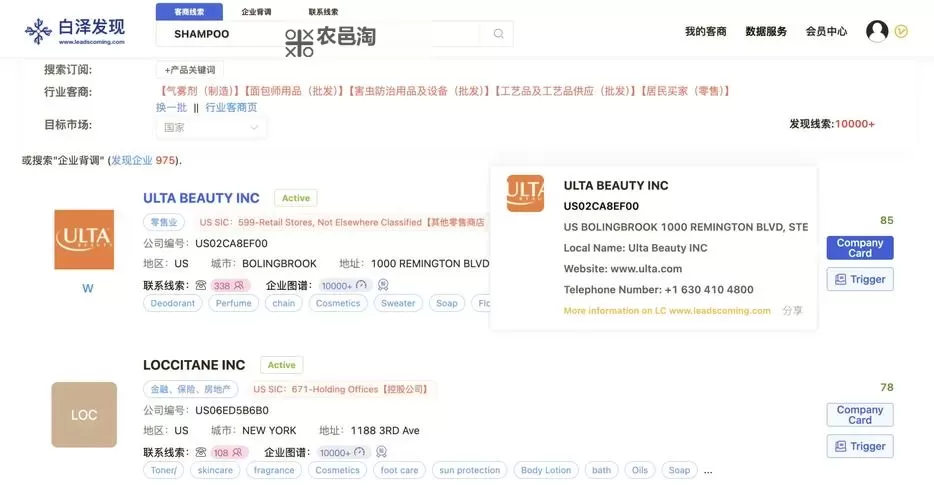Click ULTA's Company Card button
Image resolution: width=934 pixels, height=500 pixels.
coord(860,248)
